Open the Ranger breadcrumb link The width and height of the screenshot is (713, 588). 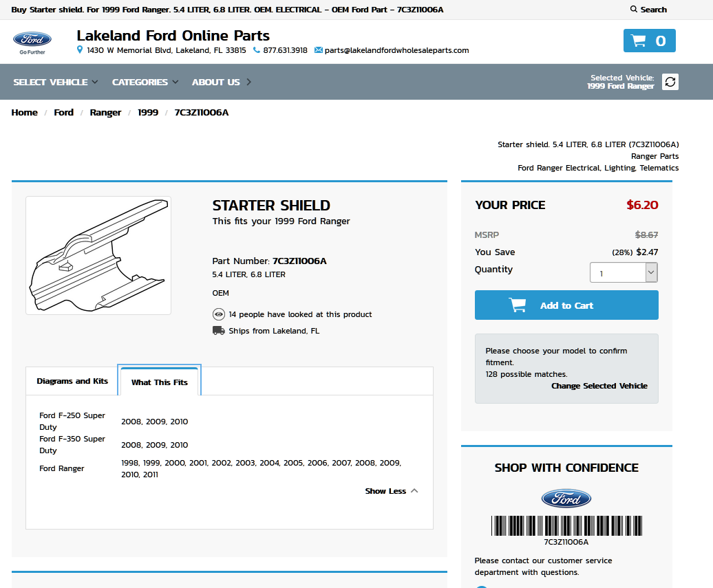click(105, 112)
